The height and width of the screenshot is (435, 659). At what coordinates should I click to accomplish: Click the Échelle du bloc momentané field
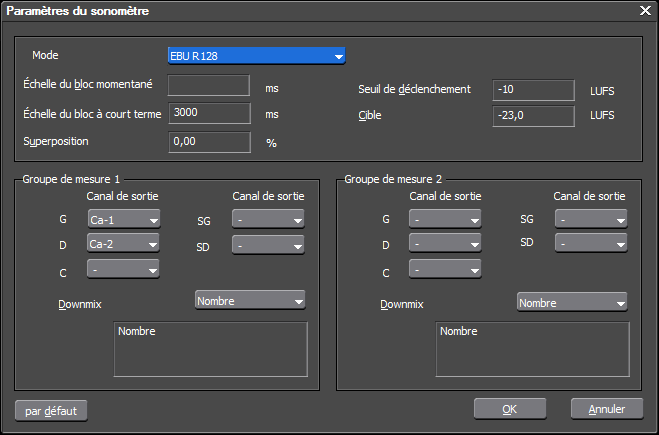tap(209, 85)
